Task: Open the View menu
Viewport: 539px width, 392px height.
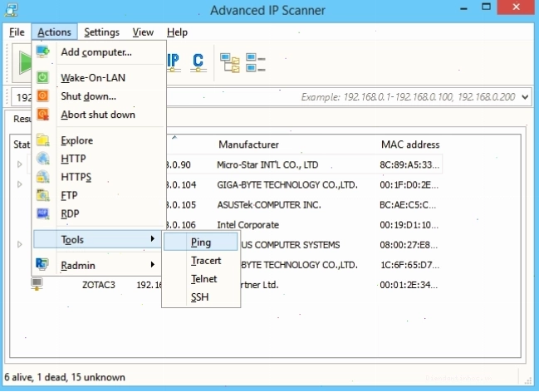Action: (x=143, y=32)
